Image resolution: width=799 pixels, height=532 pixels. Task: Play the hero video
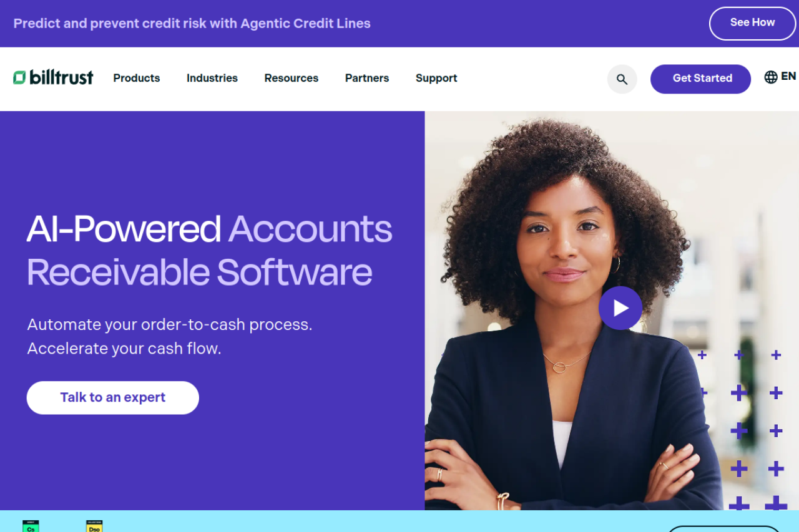620,308
